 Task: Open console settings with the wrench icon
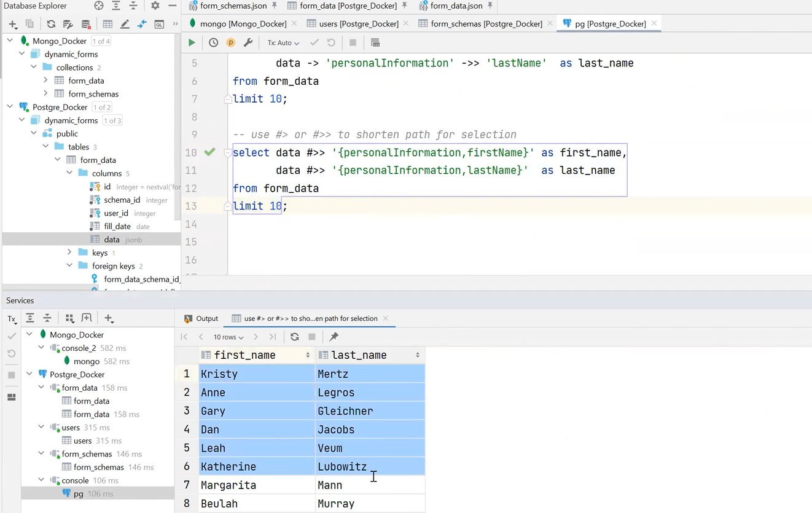pos(248,42)
